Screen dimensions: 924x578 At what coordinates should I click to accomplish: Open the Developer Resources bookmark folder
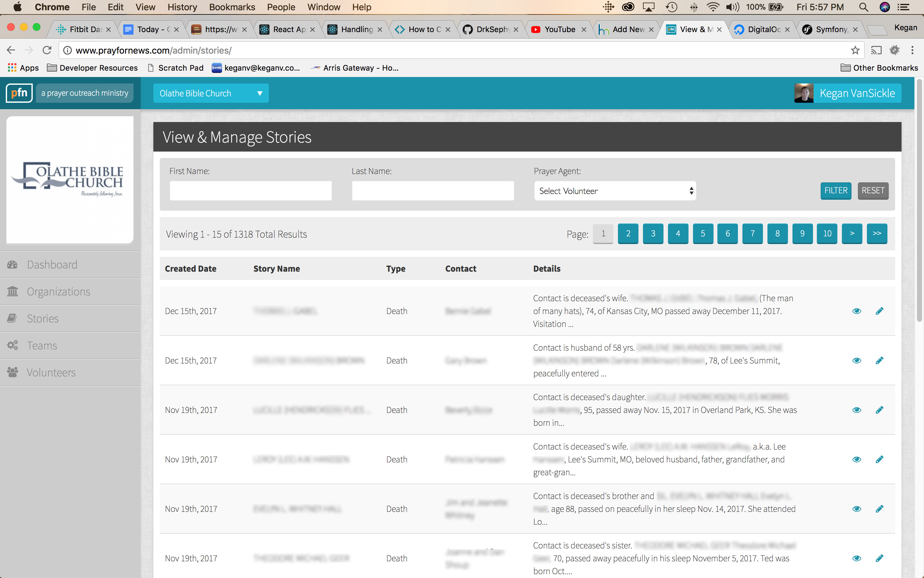[92, 68]
